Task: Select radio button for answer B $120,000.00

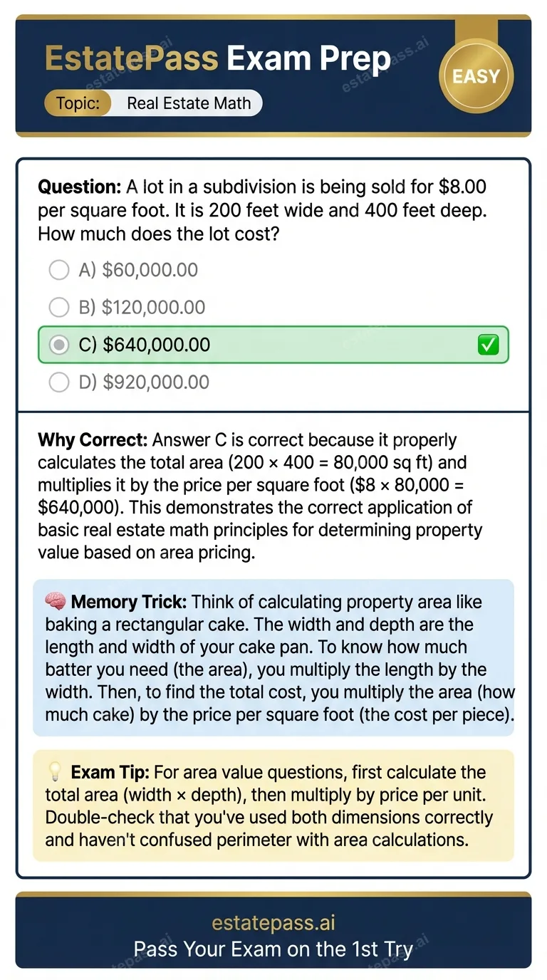Action: pos(59,307)
